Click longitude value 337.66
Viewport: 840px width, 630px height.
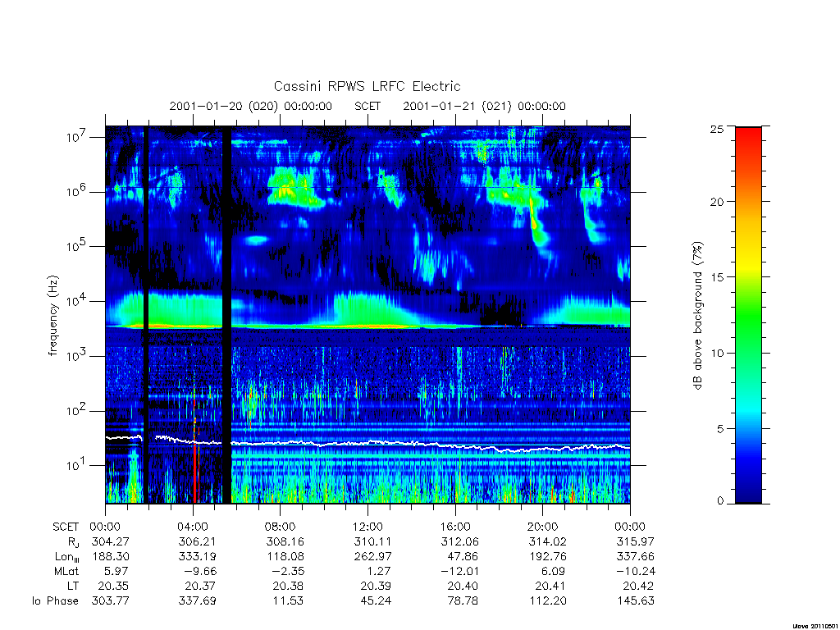[x=636, y=557]
